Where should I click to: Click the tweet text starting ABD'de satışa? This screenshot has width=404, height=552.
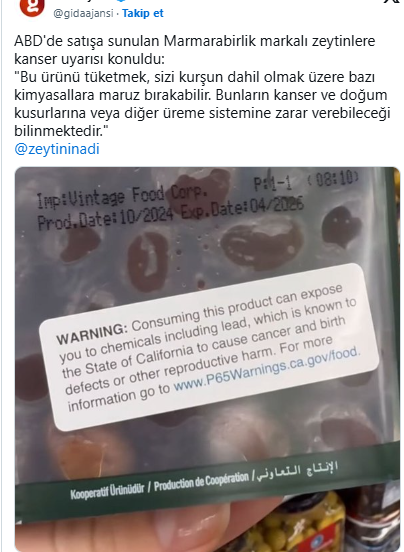[195, 50]
